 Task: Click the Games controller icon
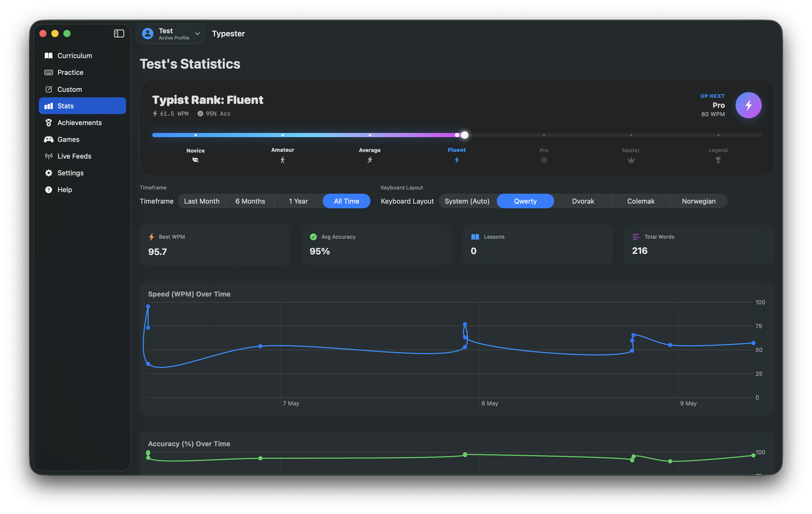point(49,139)
